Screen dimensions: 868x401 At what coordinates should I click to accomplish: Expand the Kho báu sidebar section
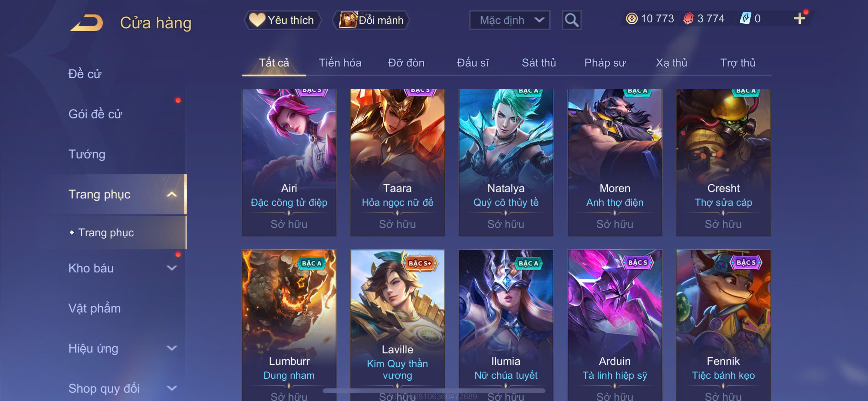[172, 268]
